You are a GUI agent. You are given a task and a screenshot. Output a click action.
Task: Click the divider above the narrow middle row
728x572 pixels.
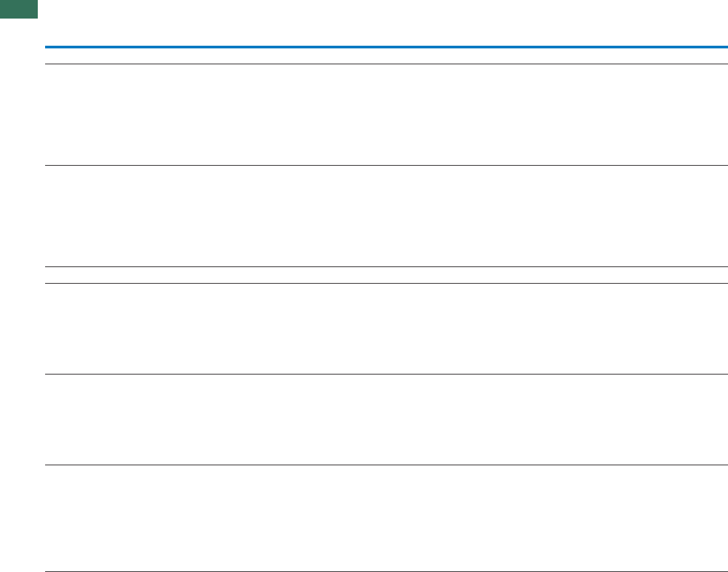386,266
